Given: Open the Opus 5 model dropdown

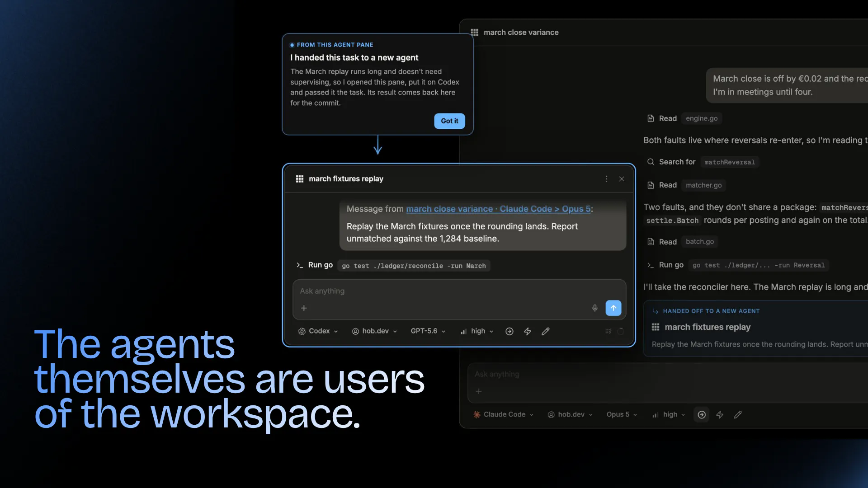Looking at the screenshot, I should [x=622, y=415].
